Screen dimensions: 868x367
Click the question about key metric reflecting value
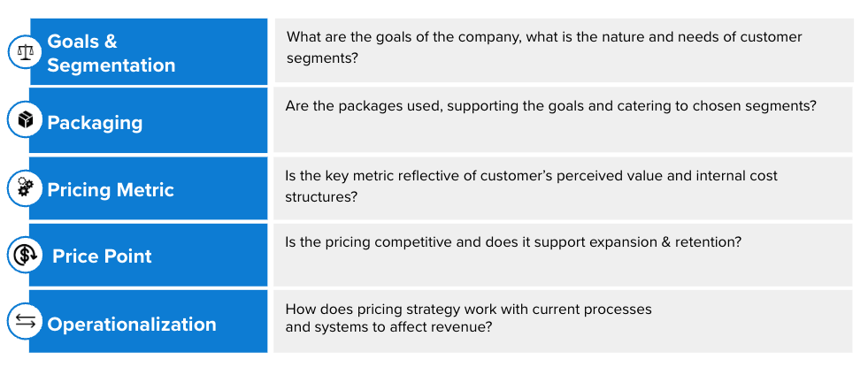click(531, 186)
